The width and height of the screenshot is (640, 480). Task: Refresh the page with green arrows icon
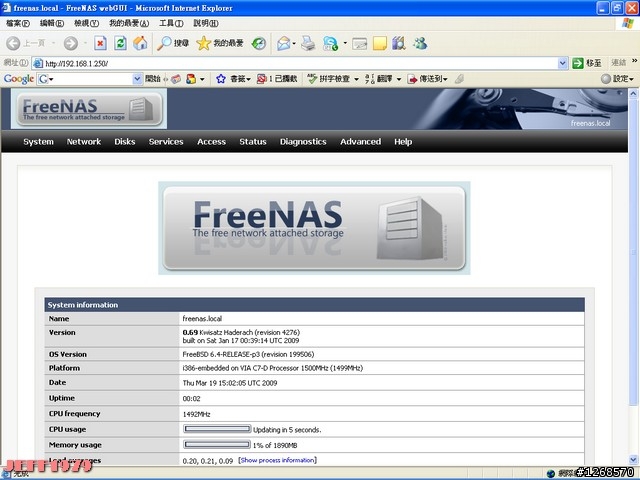click(x=120, y=43)
